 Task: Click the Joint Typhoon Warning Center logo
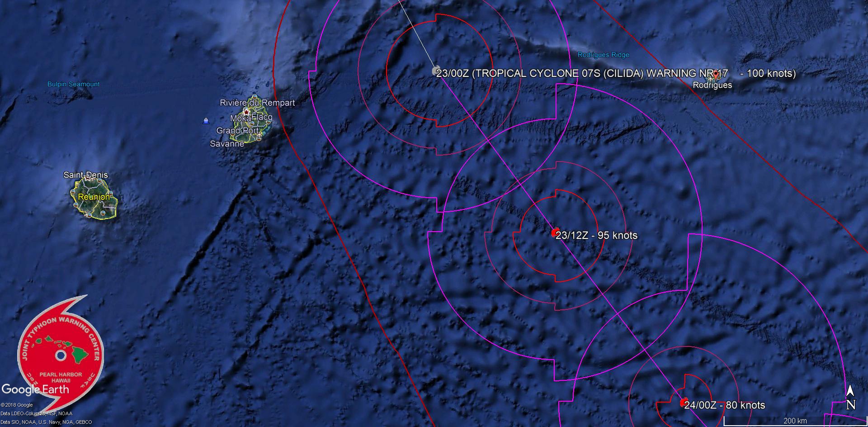tap(61, 356)
